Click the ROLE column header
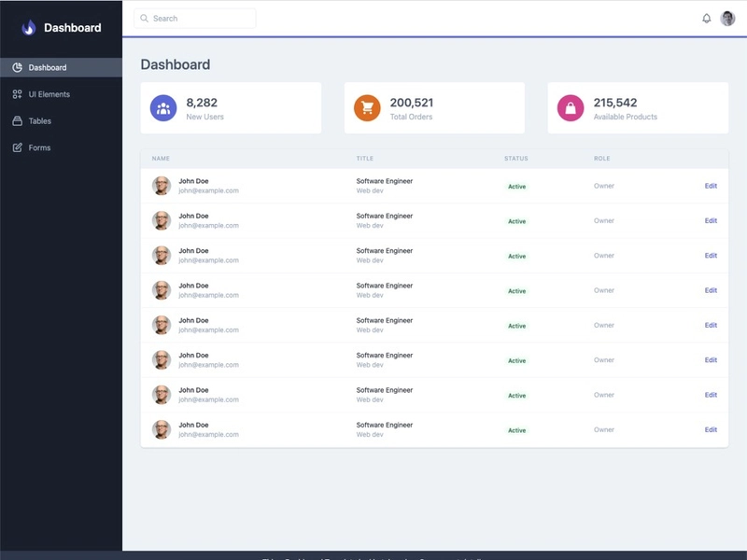Viewport: 747px width, 560px height. [601, 159]
